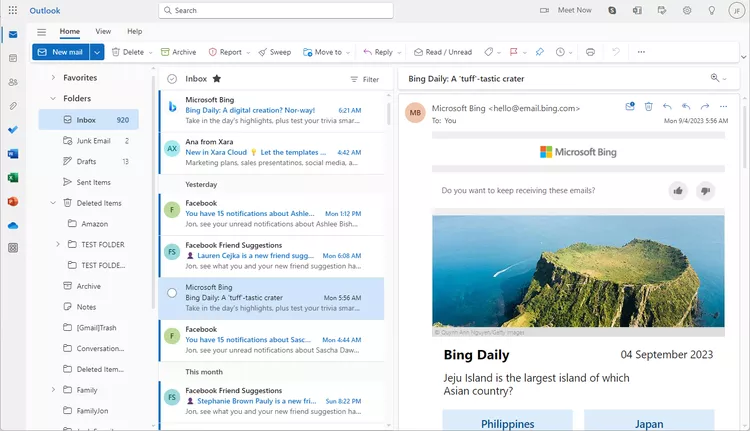Toggle the hamburger navigation pane button
This screenshot has width=750, height=431.
coord(42,32)
